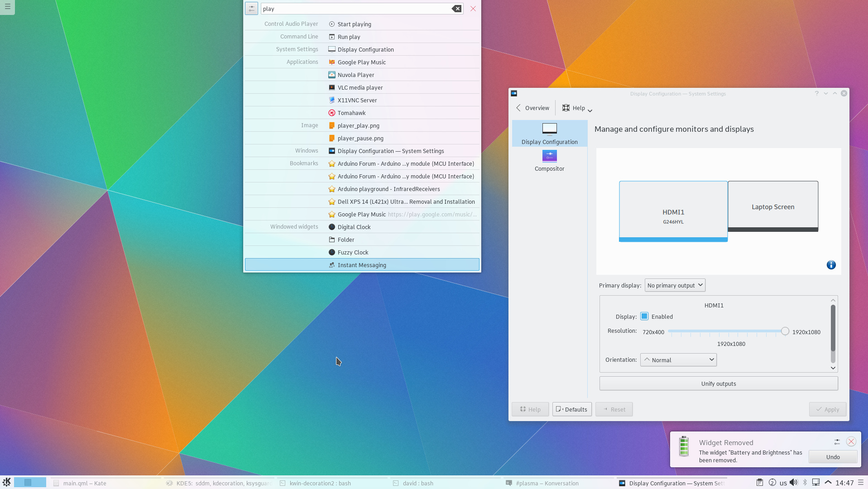
Task: Click the volume icon in system tray
Action: point(794,483)
